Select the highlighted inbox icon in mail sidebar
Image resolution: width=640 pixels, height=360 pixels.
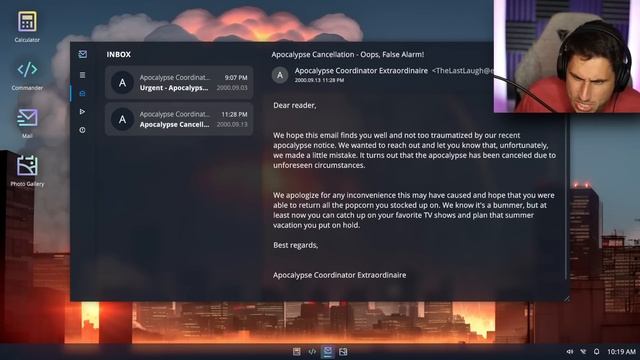tap(82, 93)
